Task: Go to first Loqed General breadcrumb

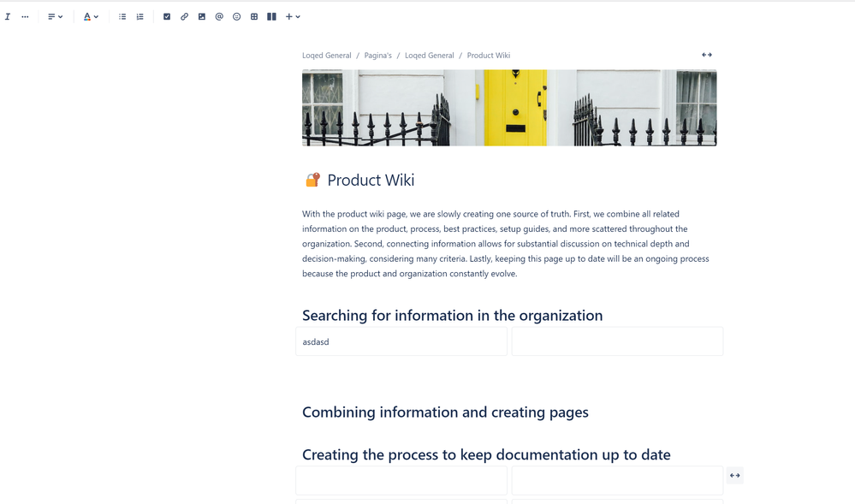Action: click(327, 56)
